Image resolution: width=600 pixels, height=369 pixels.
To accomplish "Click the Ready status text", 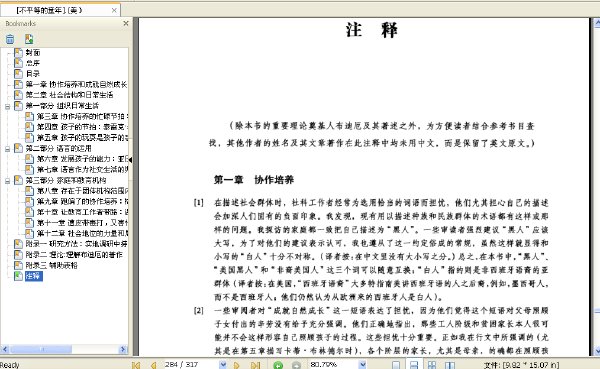I will [10, 365].
